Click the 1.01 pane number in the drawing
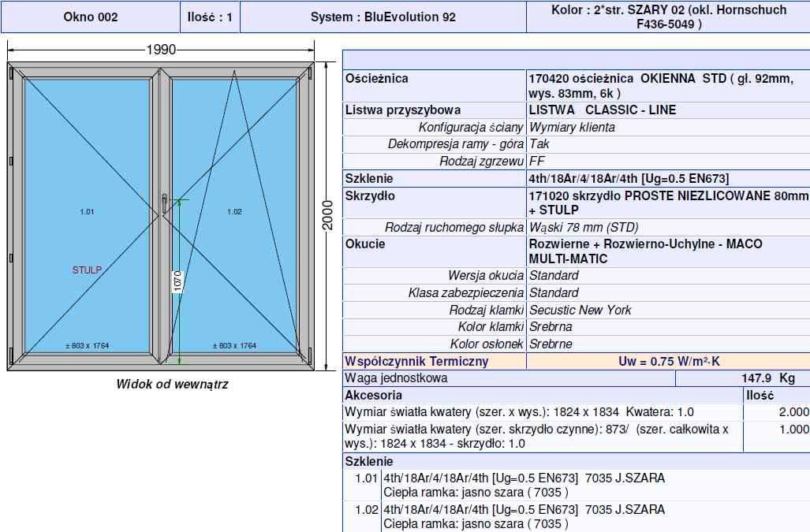 click(x=87, y=212)
